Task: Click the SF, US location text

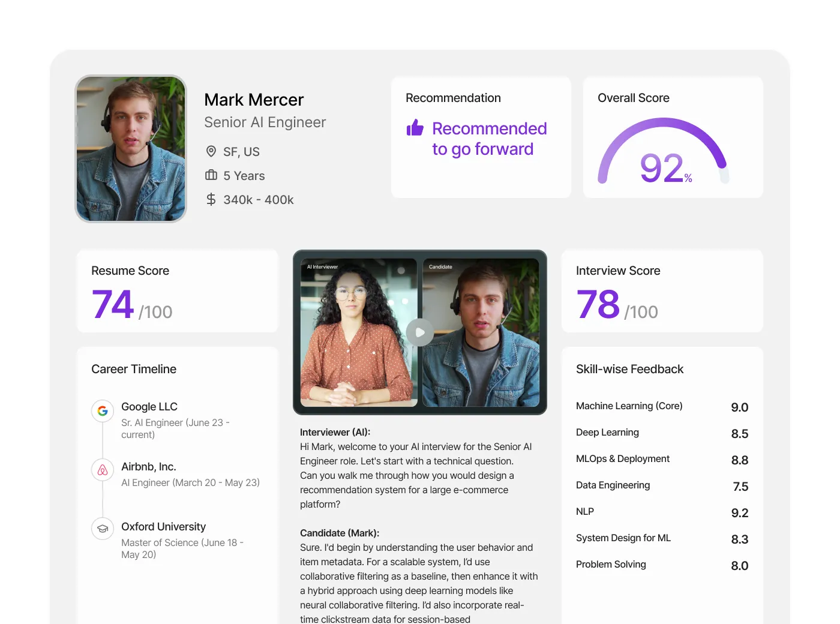Action: pos(241,152)
